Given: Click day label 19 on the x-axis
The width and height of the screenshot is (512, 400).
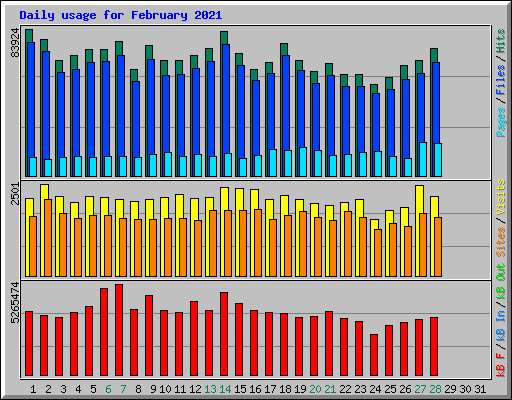Looking at the screenshot, I should [x=300, y=389].
